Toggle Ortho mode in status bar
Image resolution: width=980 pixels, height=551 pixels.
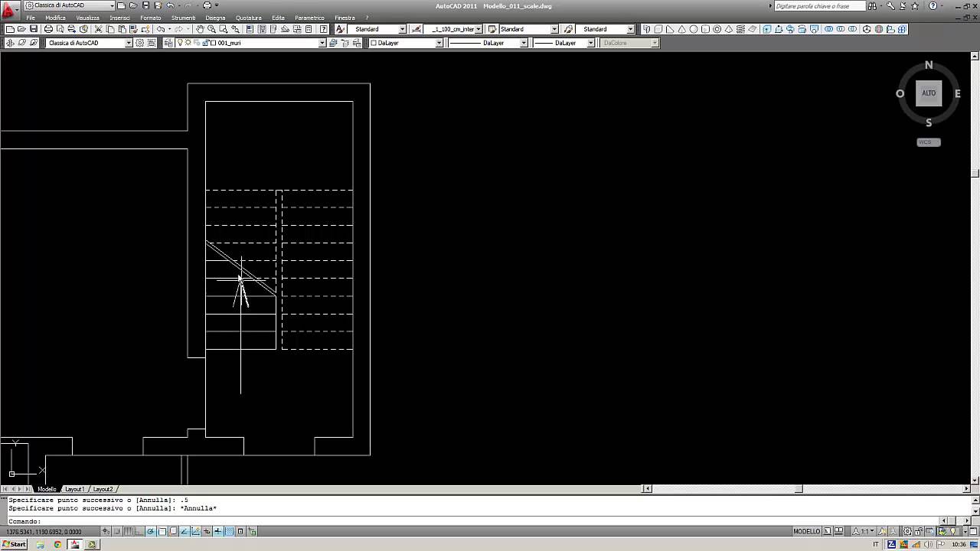coord(139,531)
